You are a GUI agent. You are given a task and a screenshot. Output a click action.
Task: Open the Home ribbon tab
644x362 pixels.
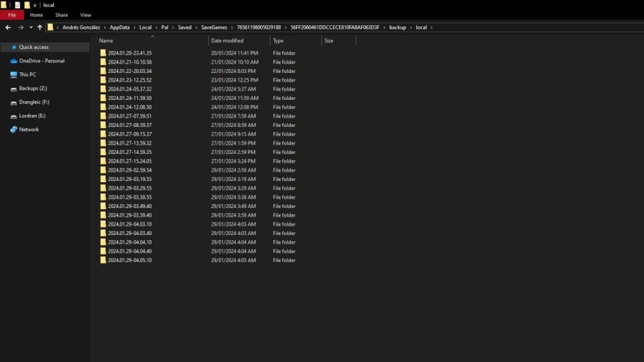click(x=36, y=15)
